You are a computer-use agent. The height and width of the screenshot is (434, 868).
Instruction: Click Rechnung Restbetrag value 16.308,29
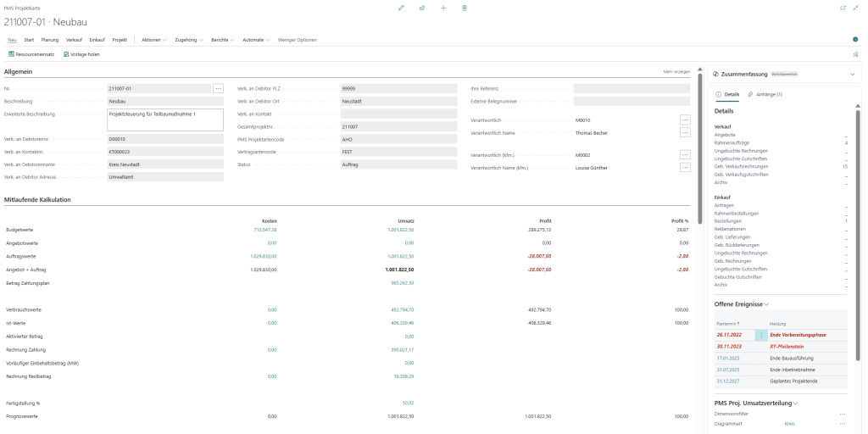point(403,376)
